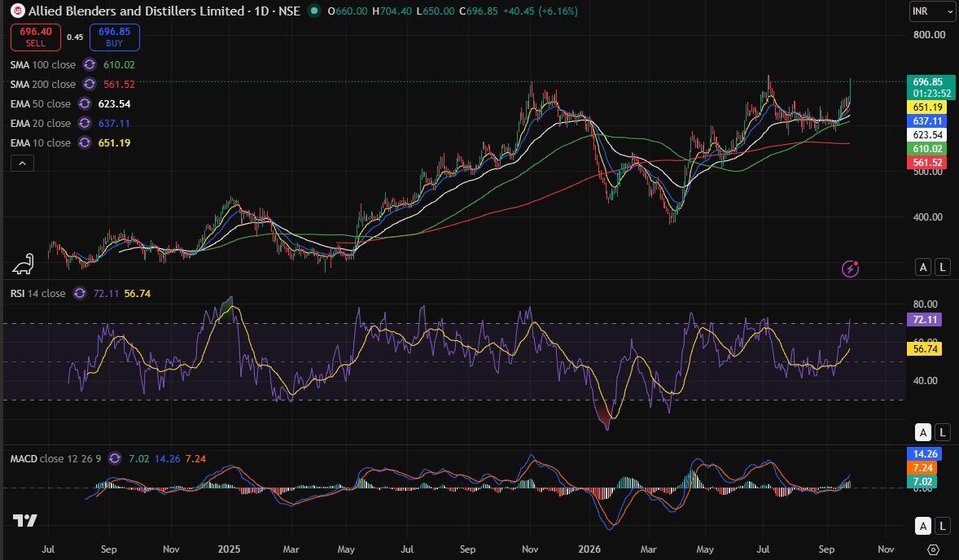Screen dimensions: 959x560
Task: Select the EMA 10 close legend label
Action: [x=41, y=143]
